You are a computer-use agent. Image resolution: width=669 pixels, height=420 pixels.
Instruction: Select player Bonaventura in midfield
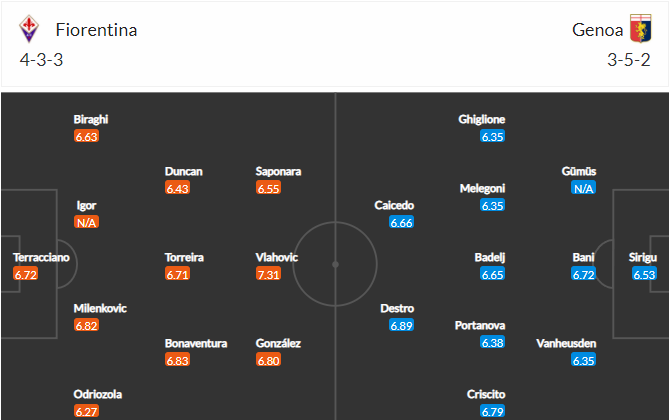[x=196, y=344]
